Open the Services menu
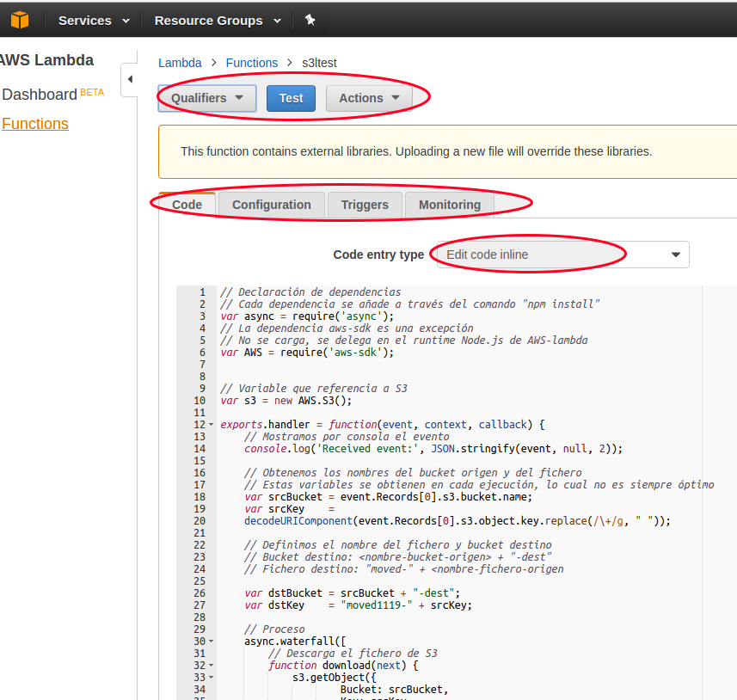Viewport: 737px width, 700px height. 94,21
